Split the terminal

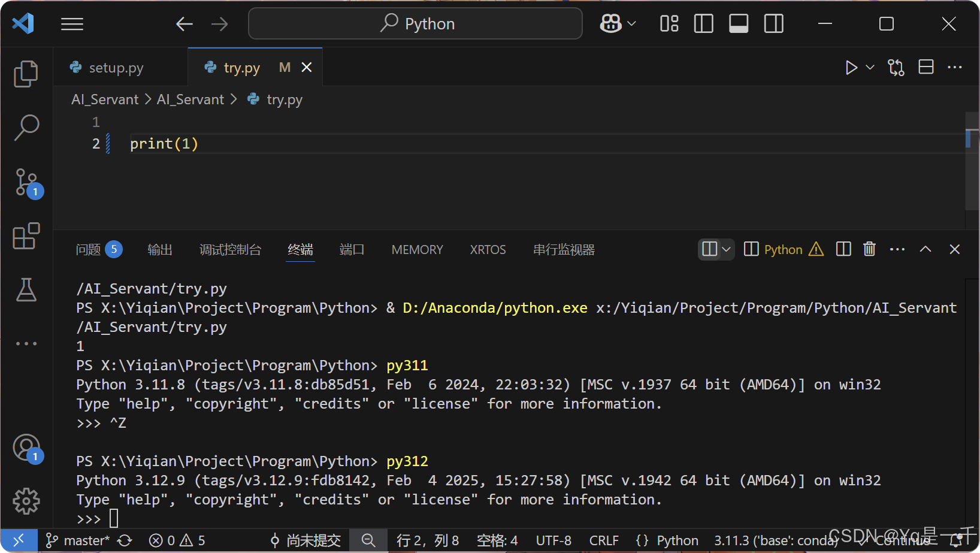click(843, 249)
